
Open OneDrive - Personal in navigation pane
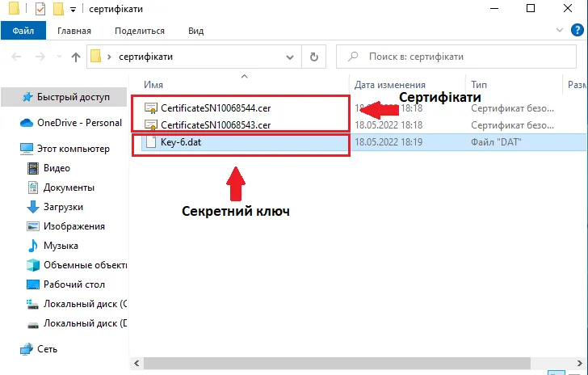[78, 123]
